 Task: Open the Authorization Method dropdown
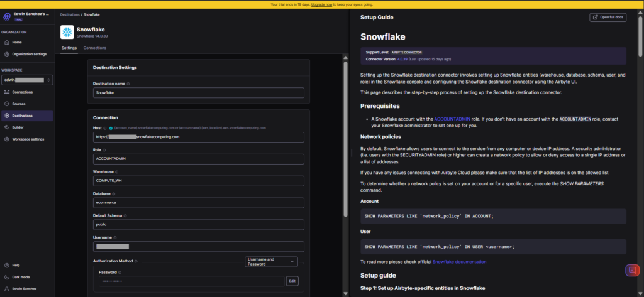[x=271, y=262]
